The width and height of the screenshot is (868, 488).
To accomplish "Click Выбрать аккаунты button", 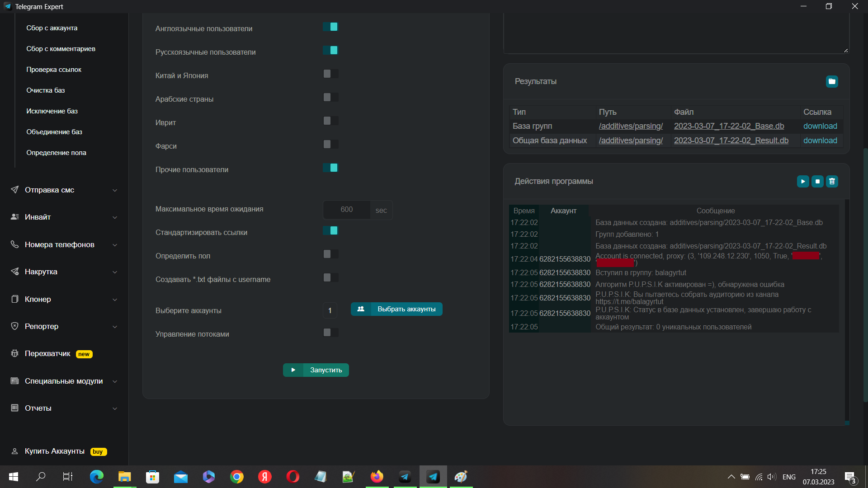I will click(x=396, y=309).
